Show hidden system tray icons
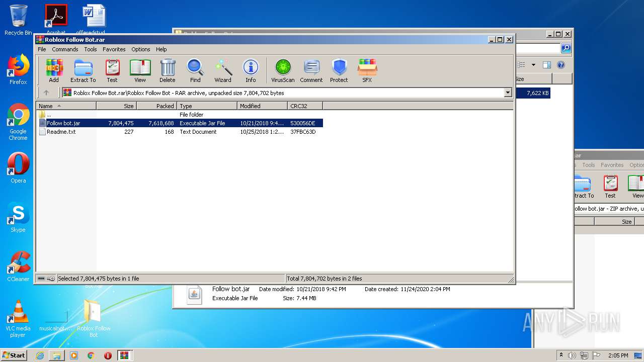This screenshot has width=644, height=362. tap(561, 355)
